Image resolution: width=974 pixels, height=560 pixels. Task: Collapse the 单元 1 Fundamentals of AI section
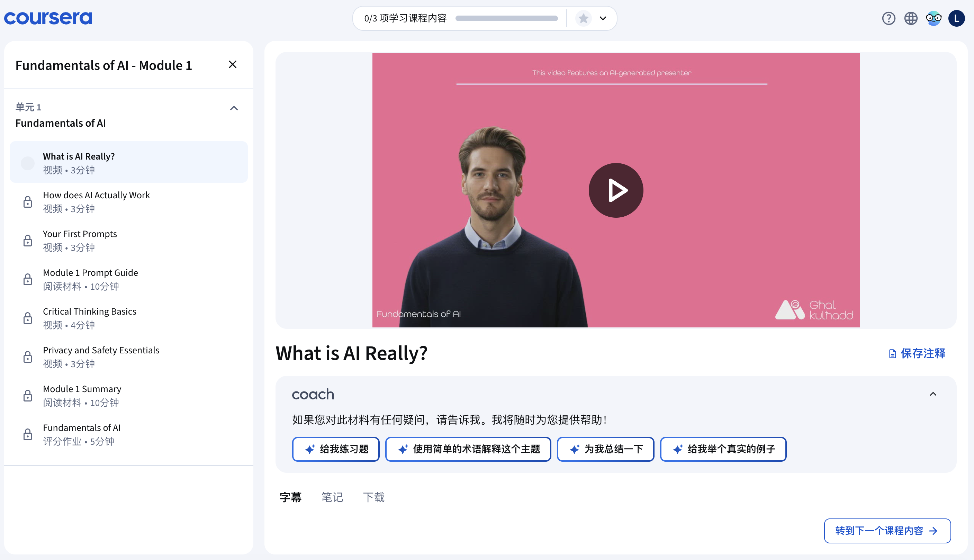point(234,108)
